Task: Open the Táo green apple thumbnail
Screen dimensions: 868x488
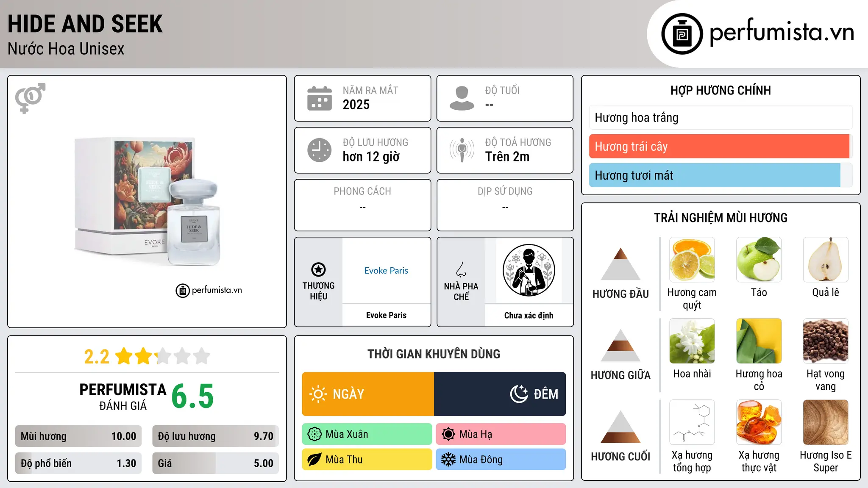Action: click(x=759, y=260)
